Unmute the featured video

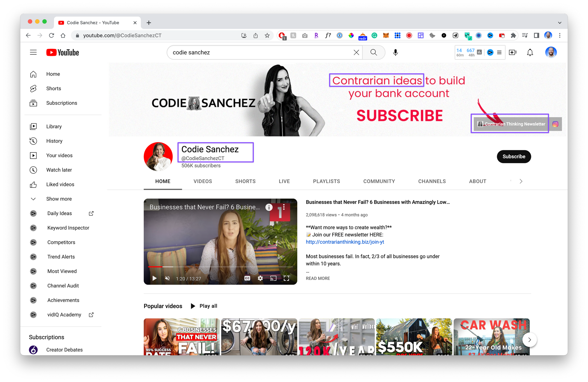click(167, 278)
